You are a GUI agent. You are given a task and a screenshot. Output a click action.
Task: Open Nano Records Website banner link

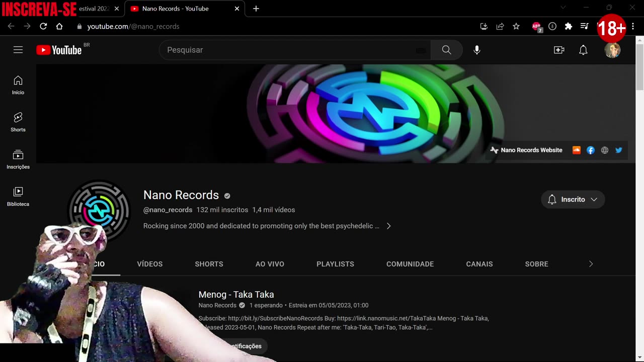pyautogui.click(x=526, y=150)
